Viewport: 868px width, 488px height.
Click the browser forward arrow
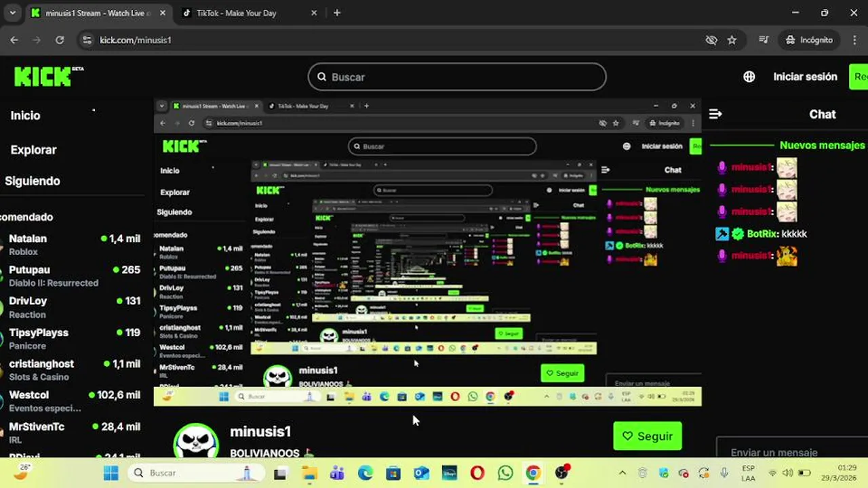tap(37, 40)
